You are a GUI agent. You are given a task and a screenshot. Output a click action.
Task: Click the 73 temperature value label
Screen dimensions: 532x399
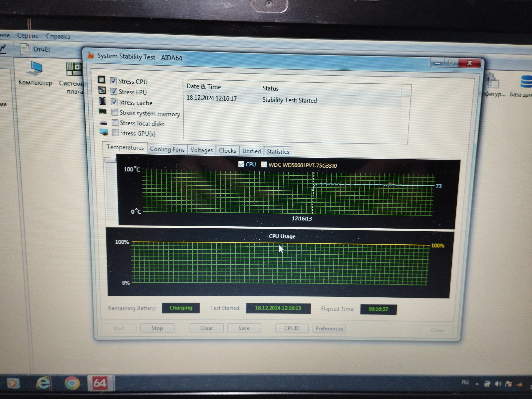[x=439, y=186]
